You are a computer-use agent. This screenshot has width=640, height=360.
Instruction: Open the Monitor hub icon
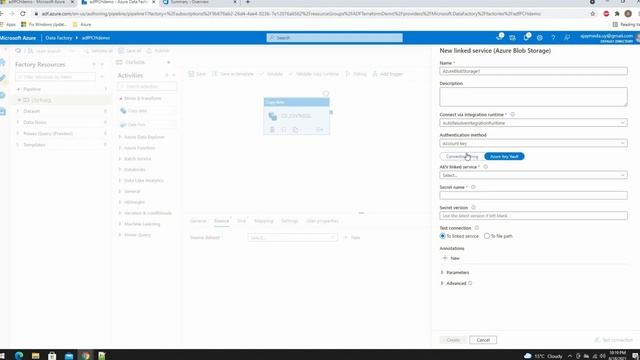[x=3, y=95]
